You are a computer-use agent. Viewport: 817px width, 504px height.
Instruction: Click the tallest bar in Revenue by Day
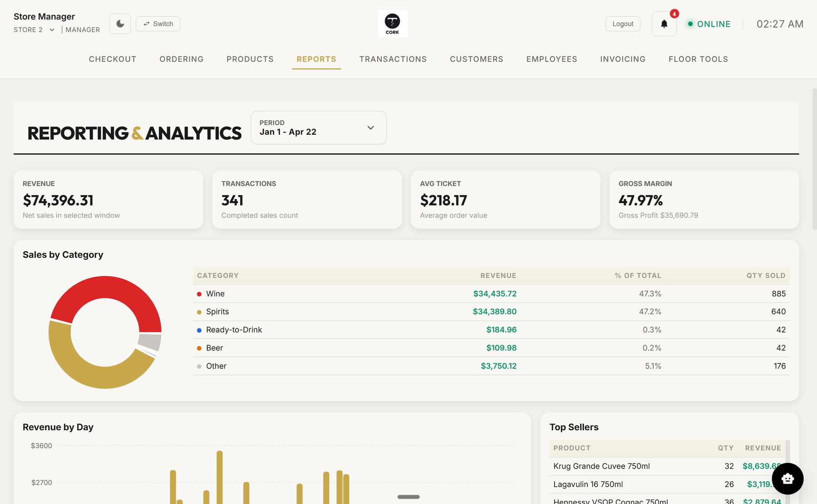(x=220, y=476)
